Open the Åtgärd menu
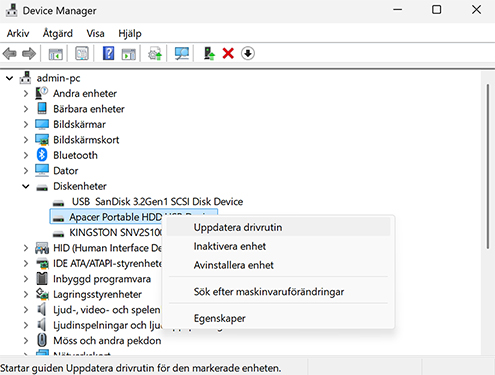Screen dimensions: 495x375 pos(58,33)
